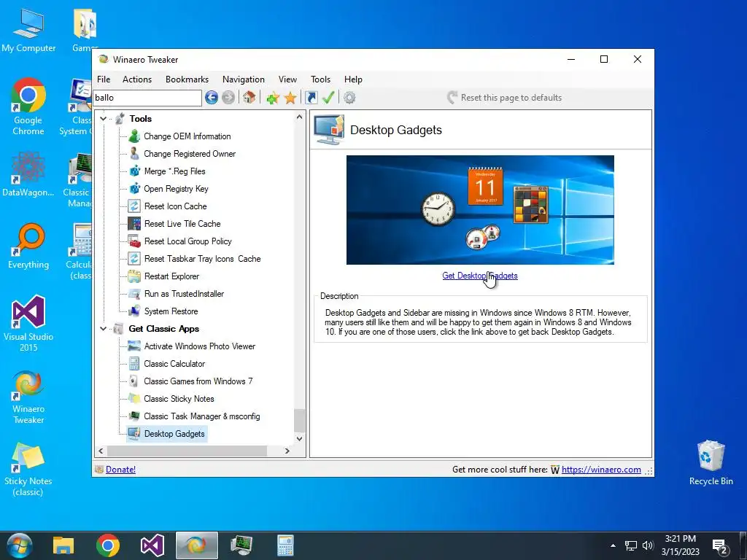The image size is (747, 560).
Task: Select the Get Classic Apps heading
Action: (164, 329)
